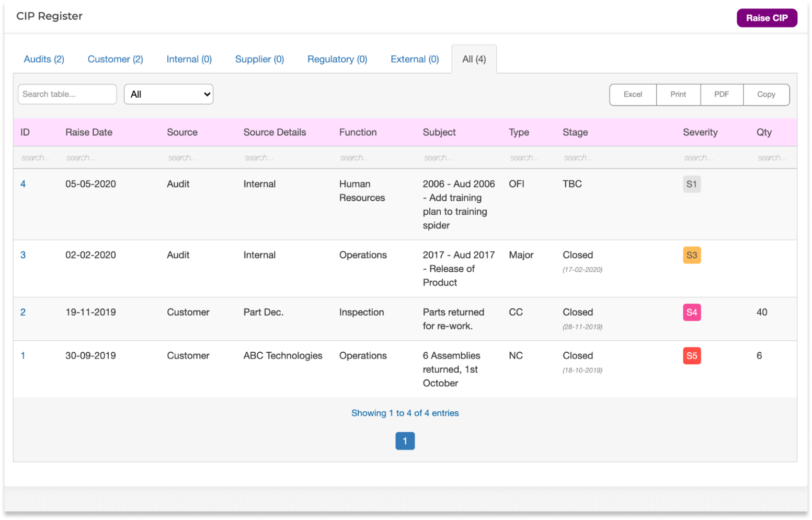Click the OFI type cell
Image resolution: width=812 pixels, height=520 pixels.
pyautogui.click(x=517, y=184)
